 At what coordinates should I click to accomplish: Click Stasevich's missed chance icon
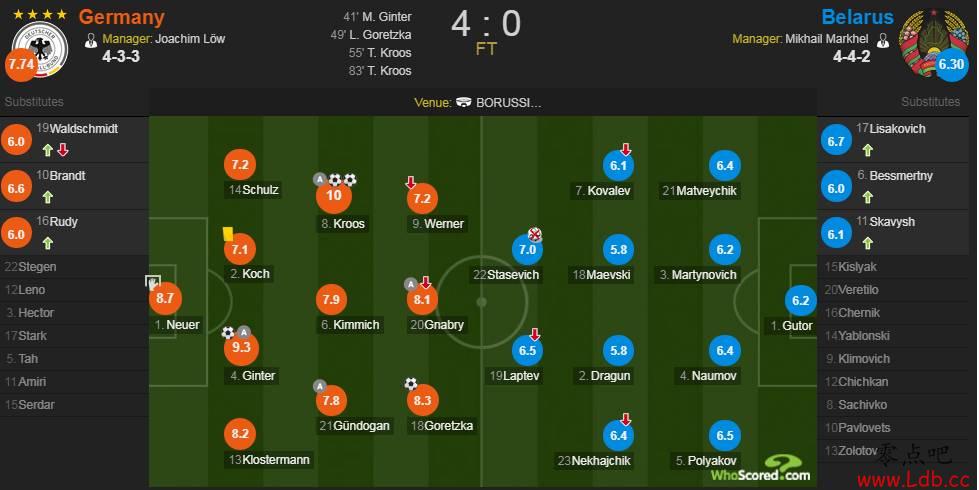[535, 234]
